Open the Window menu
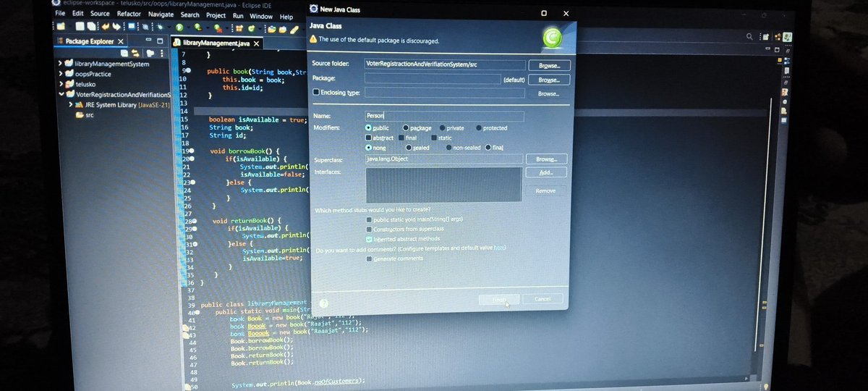Image resolution: width=868 pixels, height=391 pixels. point(261,16)
